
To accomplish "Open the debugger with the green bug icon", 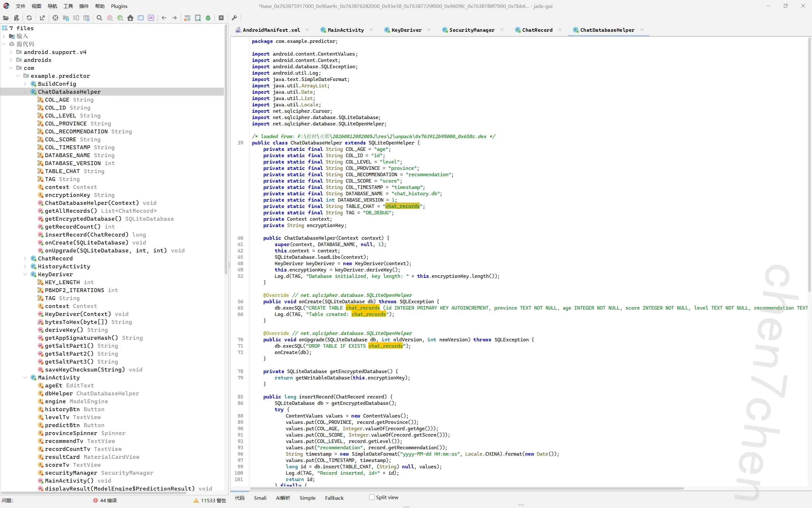I will coord(208,18).
